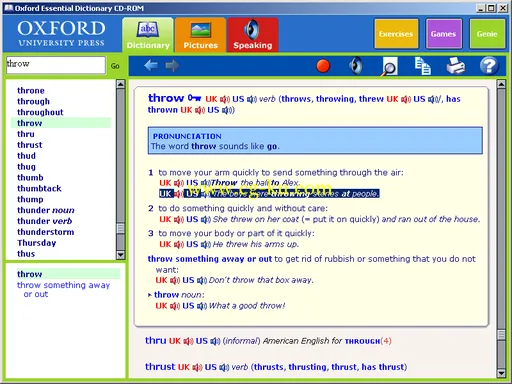Screen dimensions: 512x384
Task: Open the magnifier search tool
Action: pyautogui.click(x=390, y=66)
